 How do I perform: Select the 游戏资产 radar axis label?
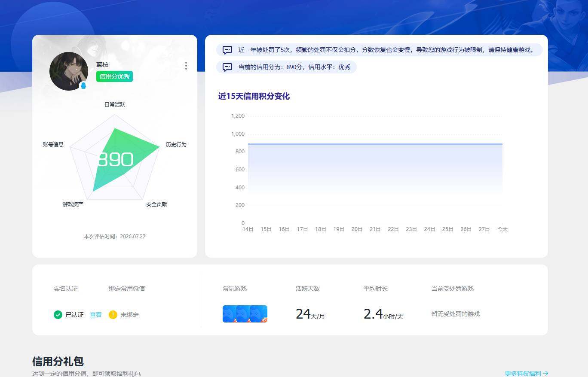[73, 204]
